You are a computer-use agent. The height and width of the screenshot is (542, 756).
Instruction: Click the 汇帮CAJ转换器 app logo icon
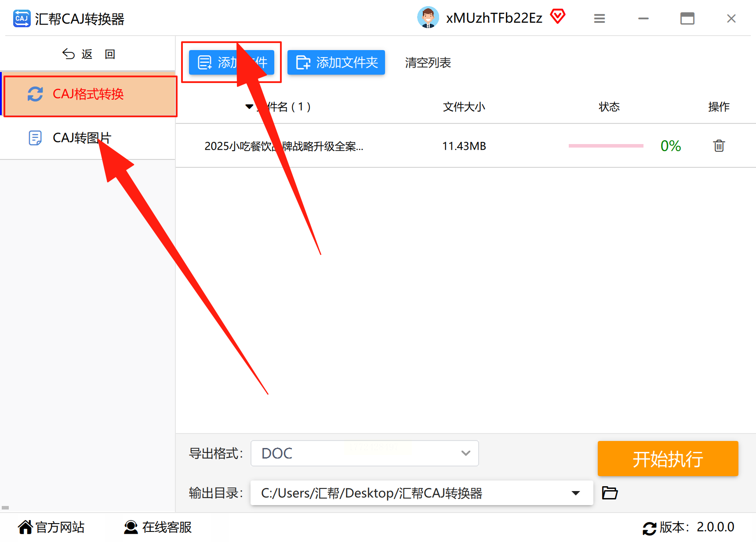22,18
